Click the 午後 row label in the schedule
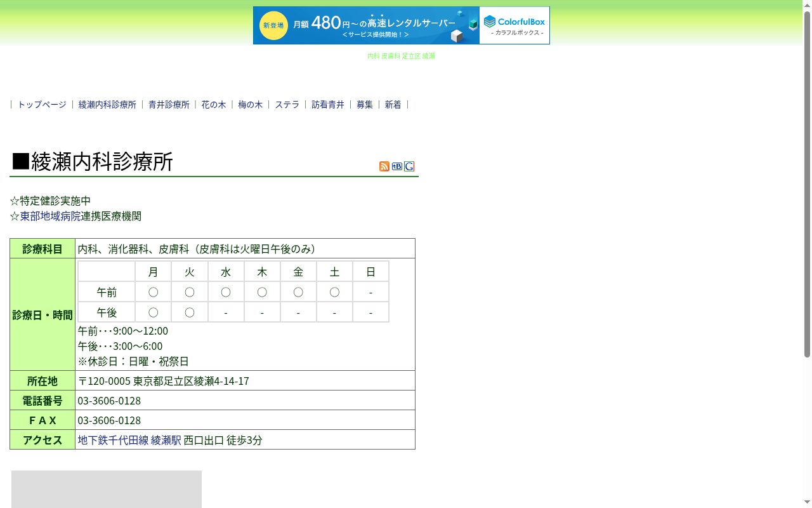Screen dimensions: 812x508 coord(107,312)
